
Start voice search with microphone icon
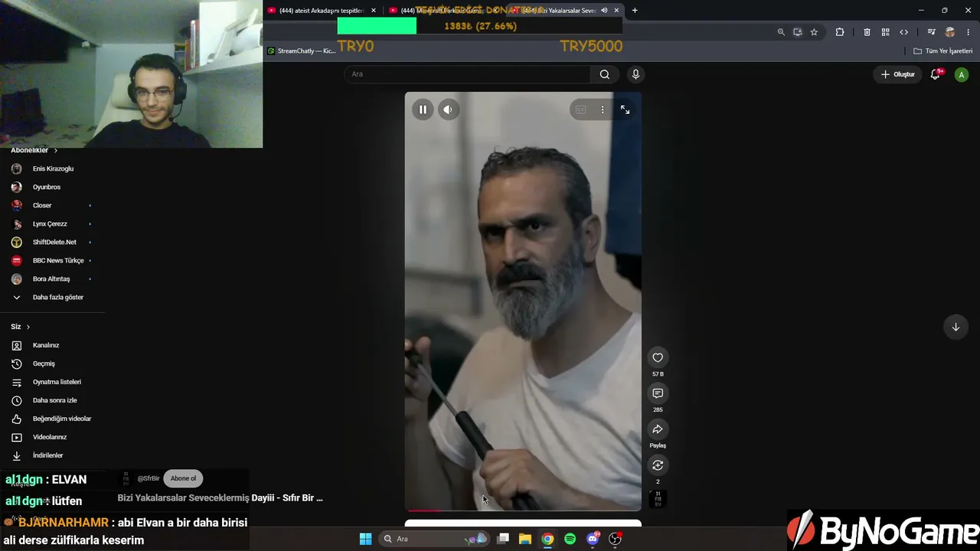coord(635,74)
